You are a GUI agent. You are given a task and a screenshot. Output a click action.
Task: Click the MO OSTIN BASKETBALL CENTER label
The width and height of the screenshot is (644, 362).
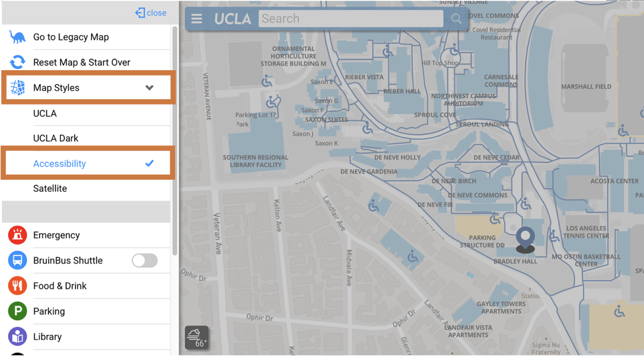[x=586, y=260]
